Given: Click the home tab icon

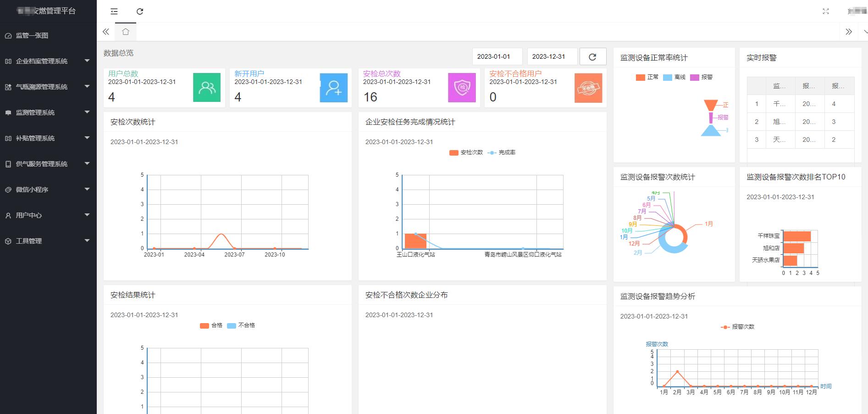Looking at the screenshot, I should 126,32.
